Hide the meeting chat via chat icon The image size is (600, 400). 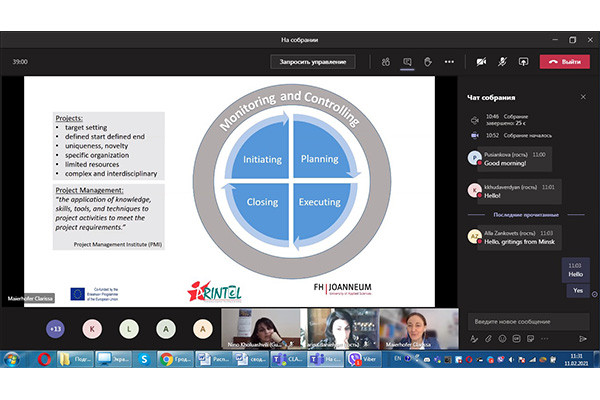(407, 62)
